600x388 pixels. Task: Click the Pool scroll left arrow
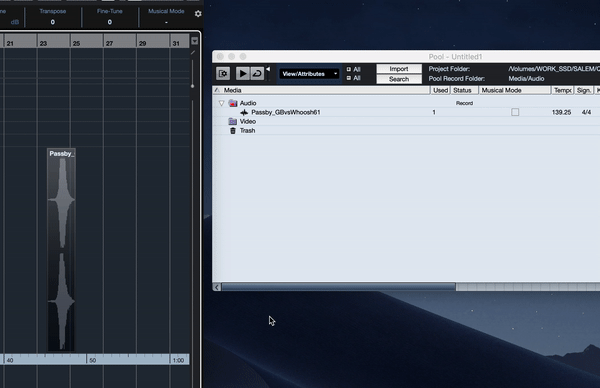coord(217,287)
